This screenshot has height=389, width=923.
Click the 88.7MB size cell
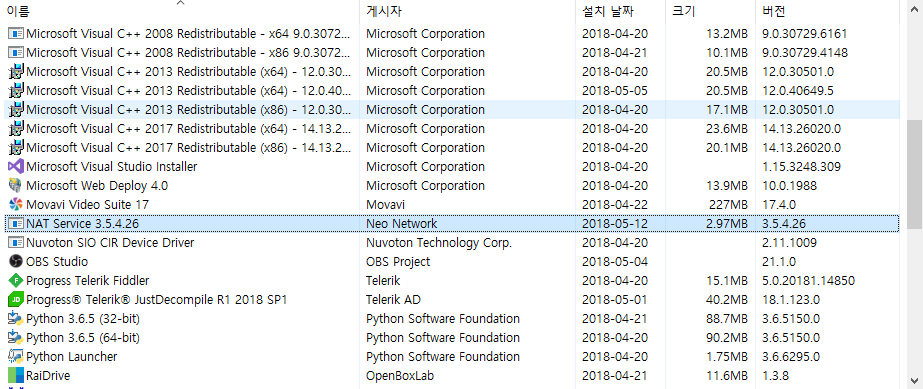tap(727, 318)
